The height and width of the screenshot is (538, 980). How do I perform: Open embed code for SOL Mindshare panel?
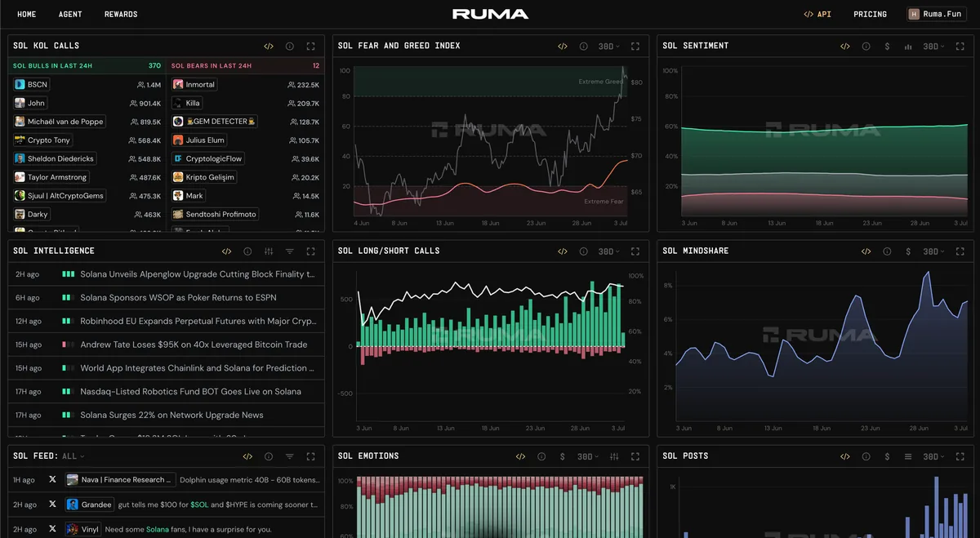(866, 251)
